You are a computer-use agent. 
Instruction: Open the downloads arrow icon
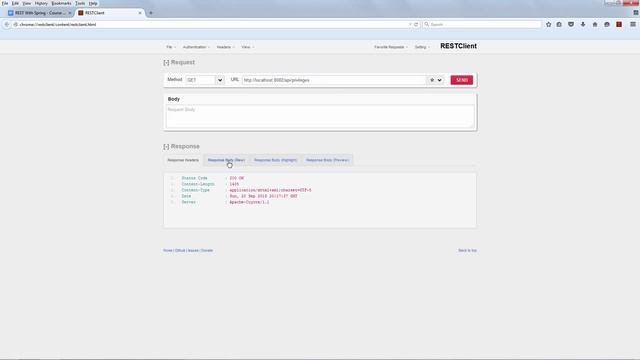tap(583, 24)
